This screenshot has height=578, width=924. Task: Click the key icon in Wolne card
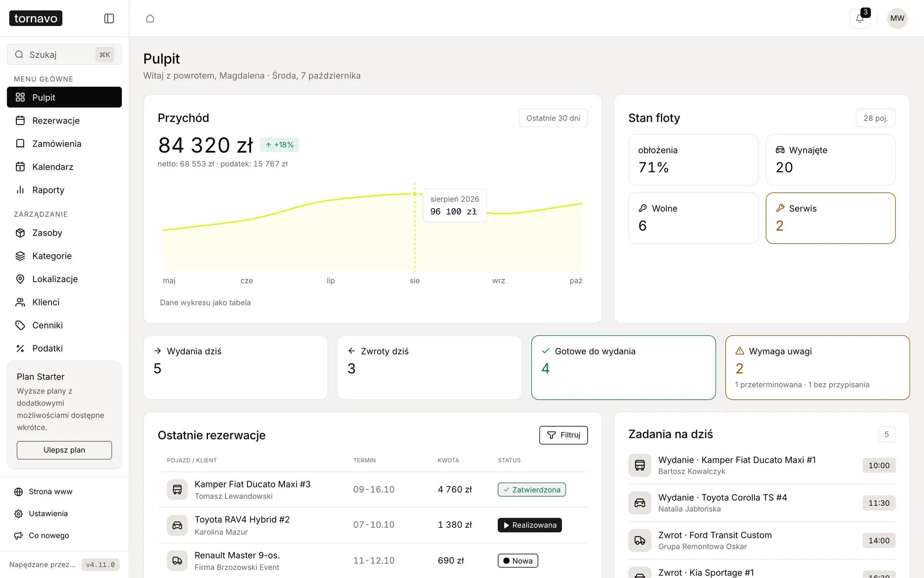click(x=642, y=208)
